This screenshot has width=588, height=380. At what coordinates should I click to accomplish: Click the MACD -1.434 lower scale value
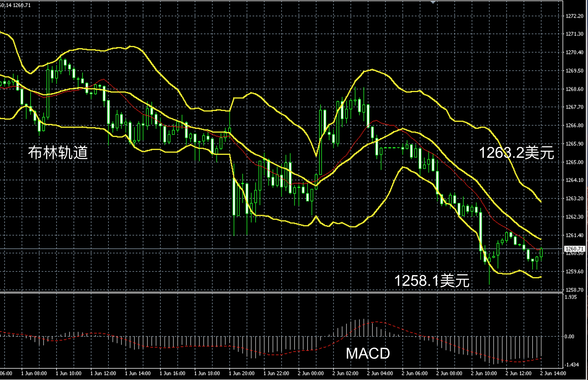[x=572, y=365]
